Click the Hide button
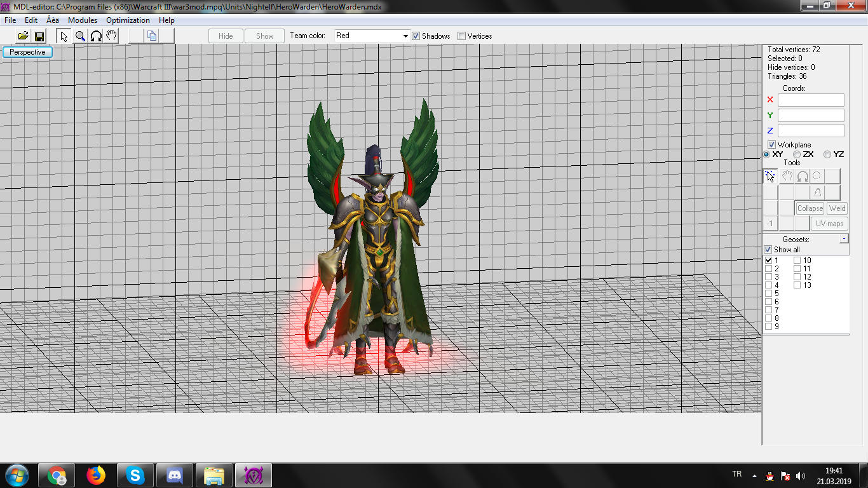This screenshot has height=488, width=868. [x=226, y=36]
